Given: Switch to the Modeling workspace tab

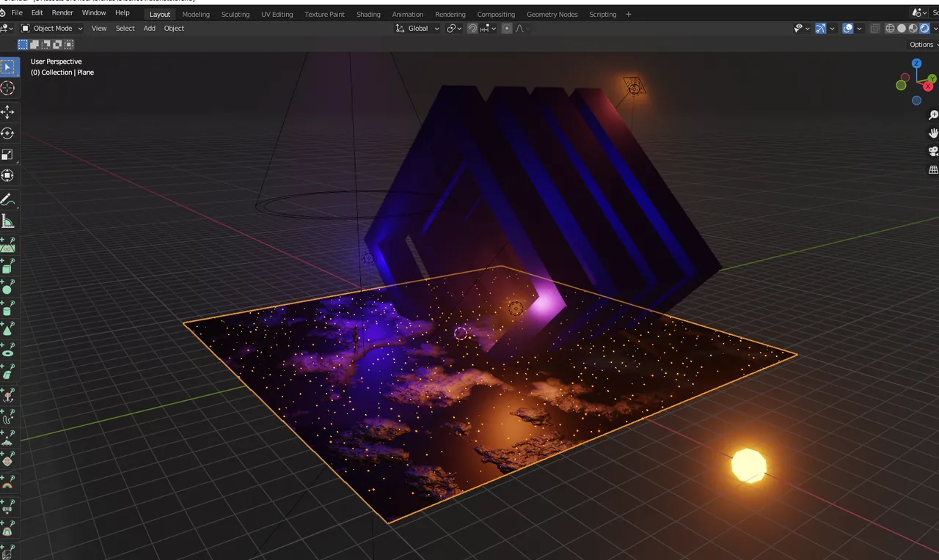Looking at the screenshot, I should 196,14.
